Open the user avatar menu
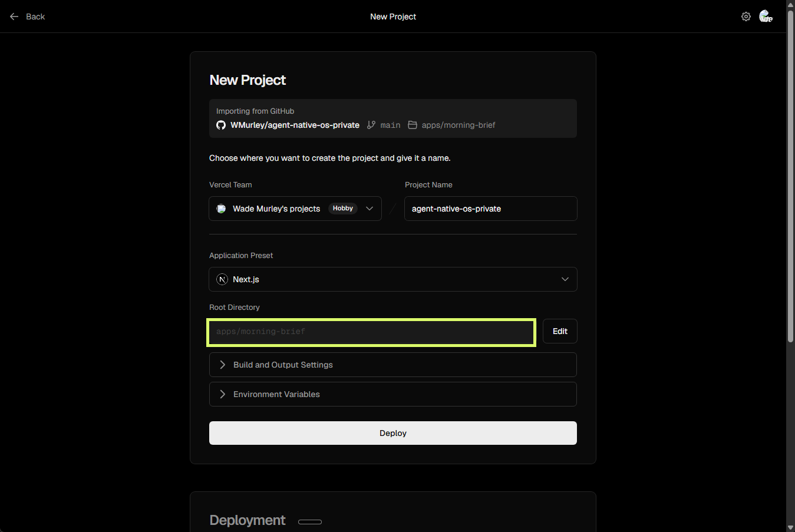The width and height of the screenshot is (795, 532). (766, 16)
